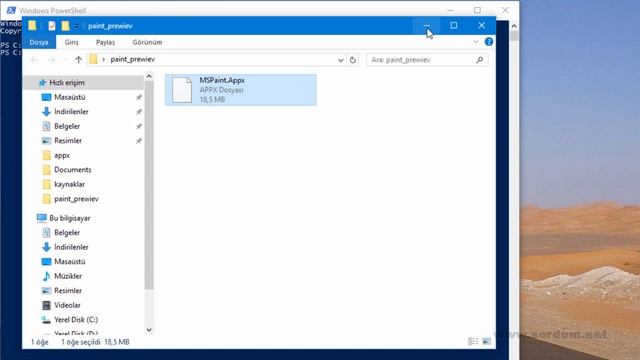
Task: Close the paint_prewiev Explorer window
Action: [x=482, y=25]
